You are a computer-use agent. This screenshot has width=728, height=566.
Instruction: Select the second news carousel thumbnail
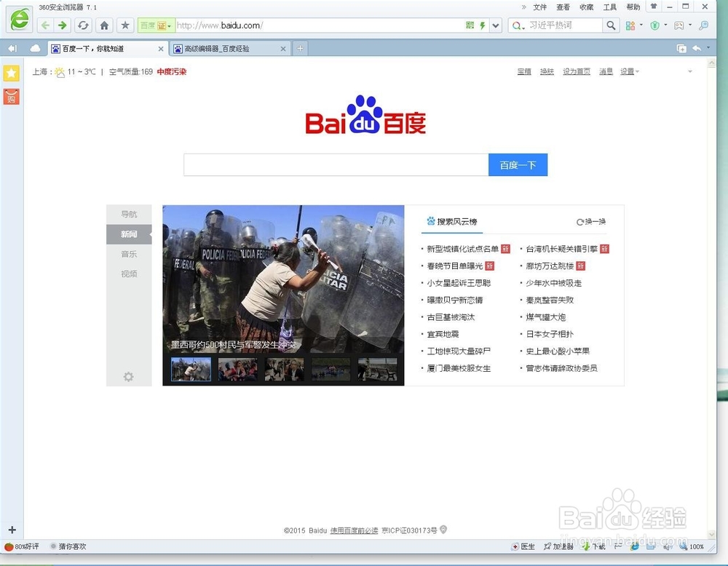[238, 370]
